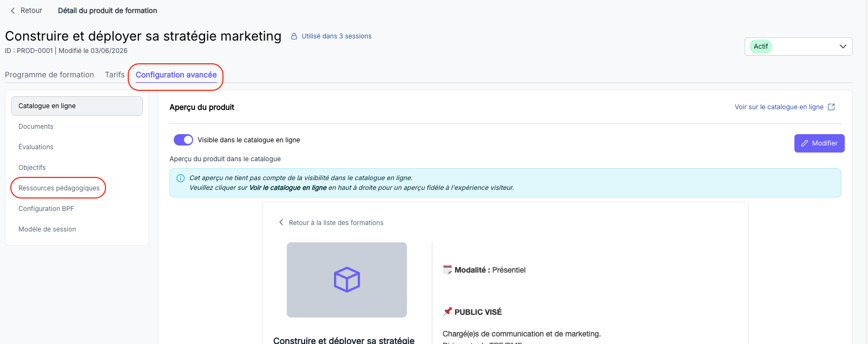Click the info icon in the blue notice
The height and width of the screenshot is (344, 868).
click(181, 178)
